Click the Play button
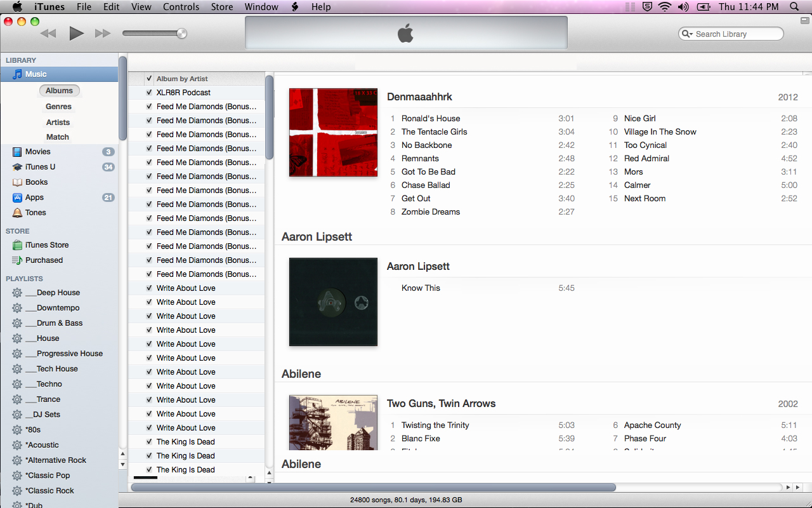Viewport: 812px width, 508px height. 77,33
